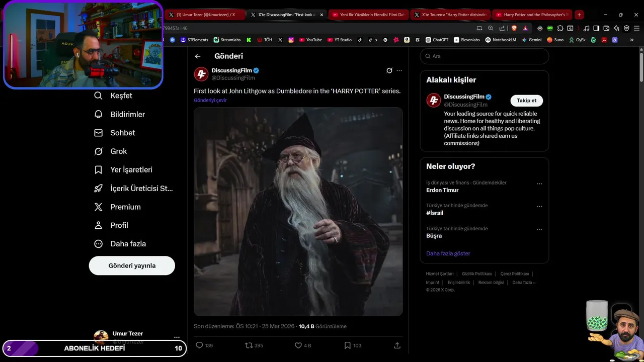The width and height of the screenshot is (644, 362).
Task: Open more options for #İsrail trend
Action: [539, 207]
